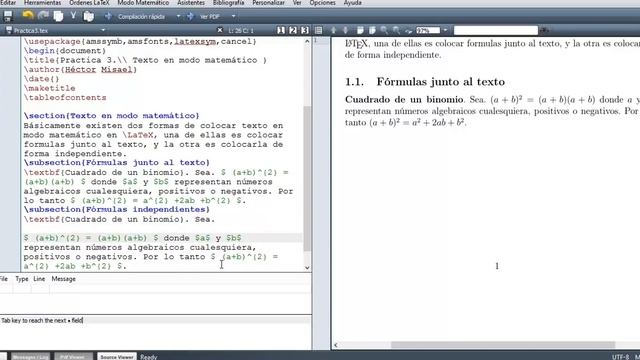The height and width of the screenshot is (360, 640).
Task: Click the Copy icon in the toolbar
Action: (x=58, y=16)
